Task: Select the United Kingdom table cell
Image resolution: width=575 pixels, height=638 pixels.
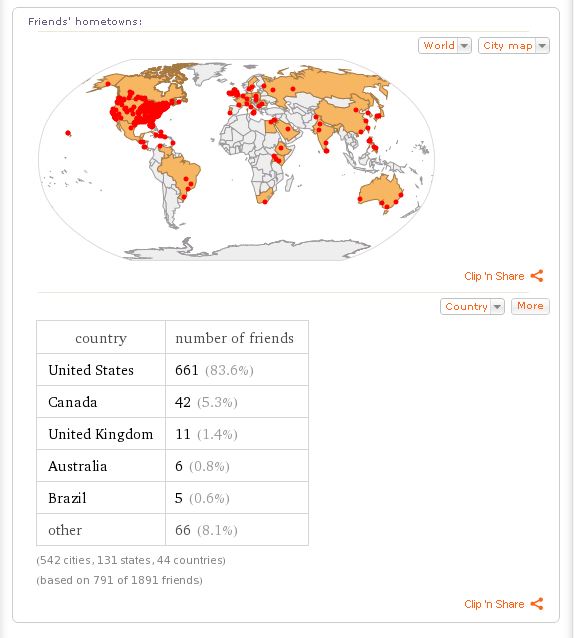Action: point(101,434)
